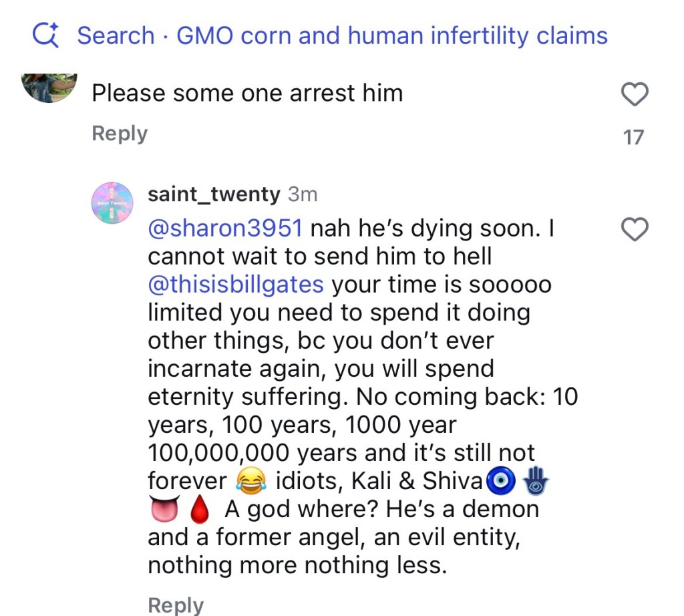Screen dimensions: 684x616
Task: Open the first commenter's profile picture
Action: point(49,87)
